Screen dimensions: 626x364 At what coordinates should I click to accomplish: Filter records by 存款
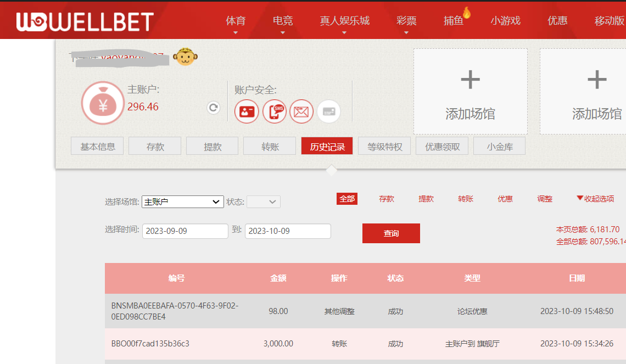coord(387,199)
